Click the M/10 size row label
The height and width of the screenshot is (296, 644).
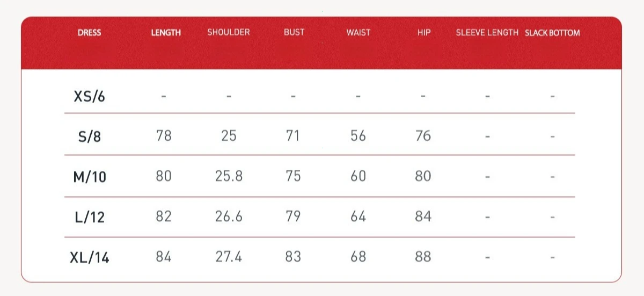tap(90, 177)
